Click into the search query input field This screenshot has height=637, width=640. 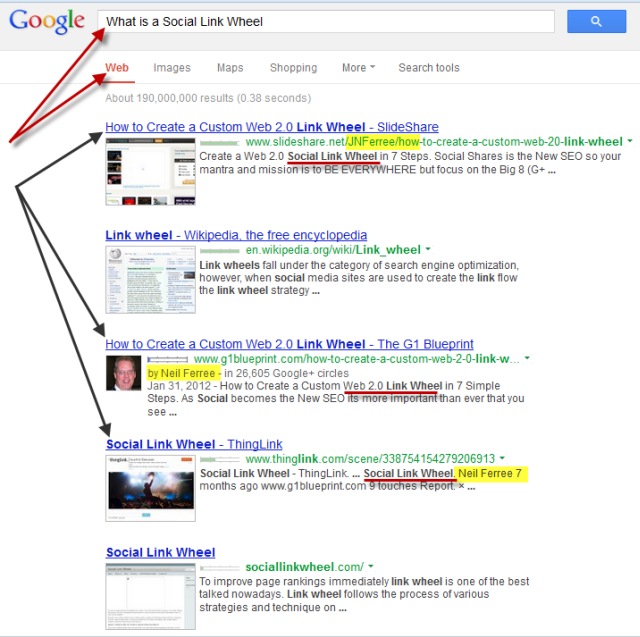[x=326, y=22]
